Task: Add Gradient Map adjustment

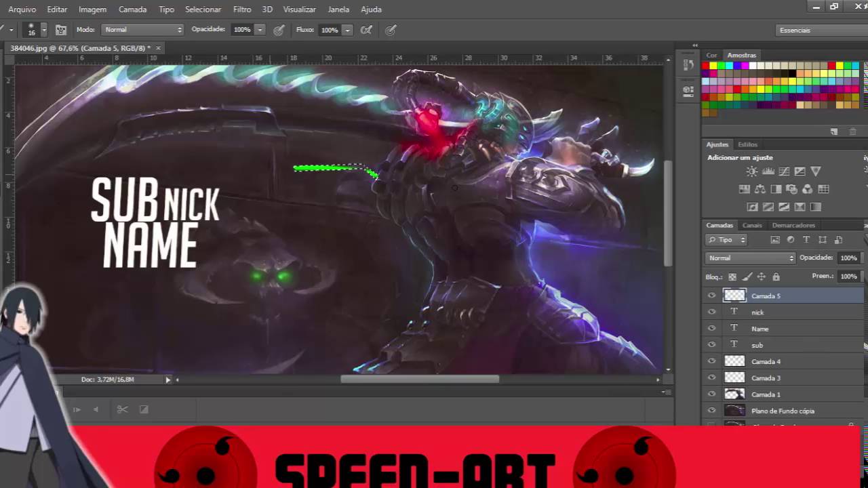Action: coord(816,207)
